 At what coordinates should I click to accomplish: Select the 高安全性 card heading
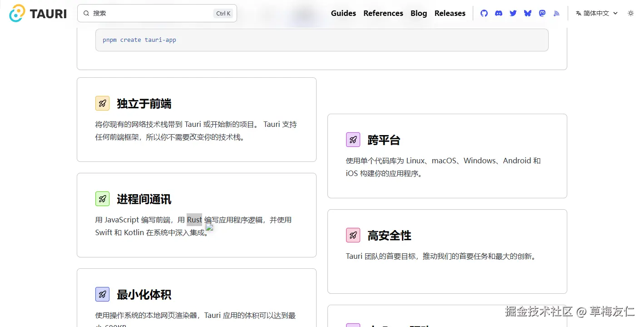tap(389, 236)
